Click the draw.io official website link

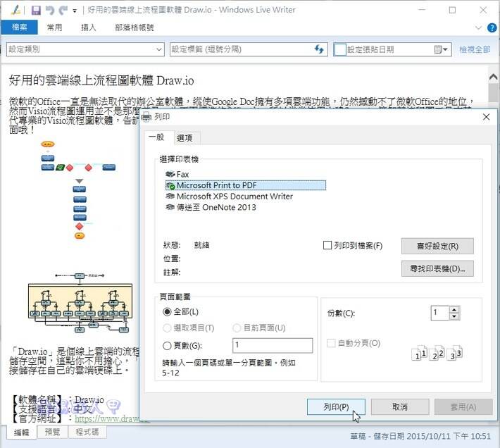pos(106,418)
